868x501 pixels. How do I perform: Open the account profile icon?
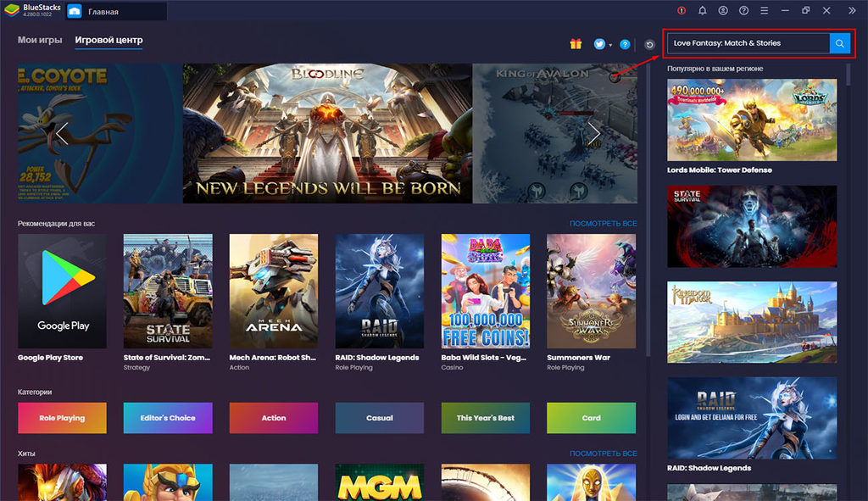point(723,10)
